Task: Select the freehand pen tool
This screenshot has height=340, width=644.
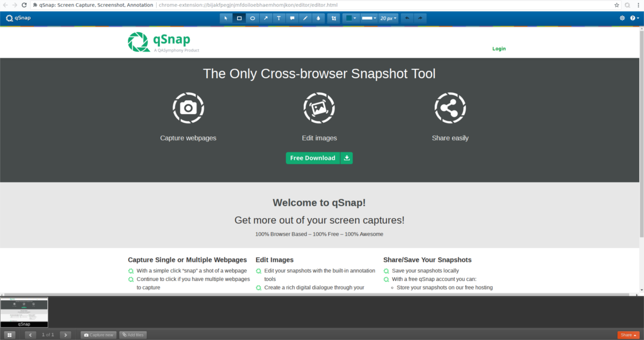Action: 305,18
